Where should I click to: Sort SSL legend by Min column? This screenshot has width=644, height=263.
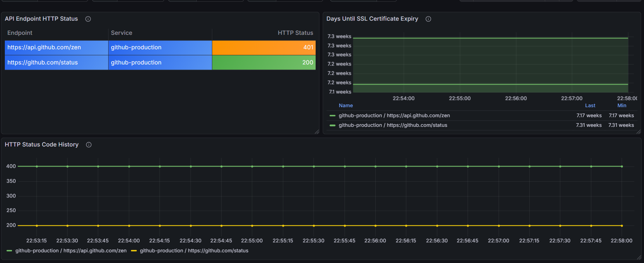click(622, 105)
